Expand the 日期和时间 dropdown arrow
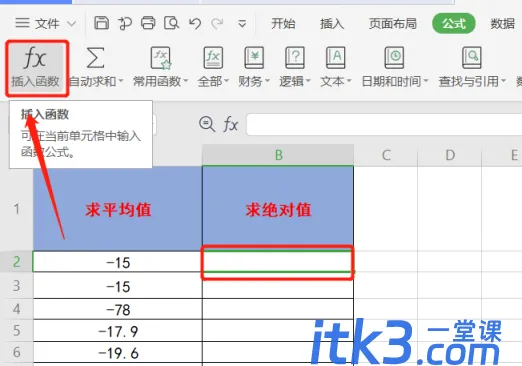Image resolution: width=522 pixels, height=366 pixels. 425,81
